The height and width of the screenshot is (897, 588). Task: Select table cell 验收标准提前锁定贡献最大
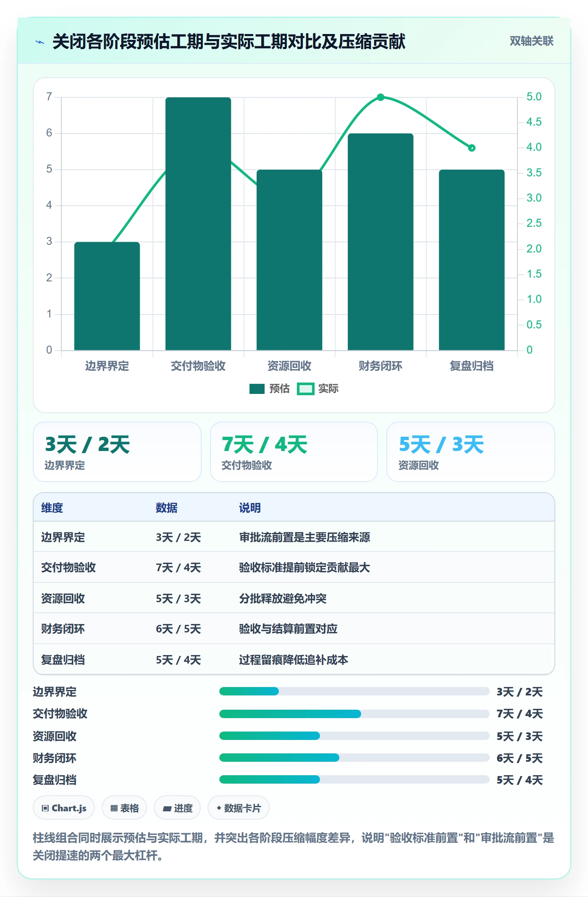304,567
